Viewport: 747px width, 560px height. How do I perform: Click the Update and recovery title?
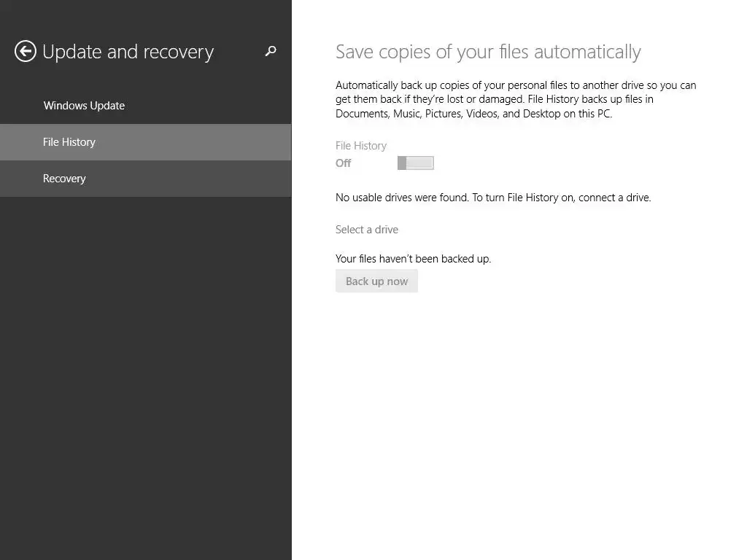[128, 52]
